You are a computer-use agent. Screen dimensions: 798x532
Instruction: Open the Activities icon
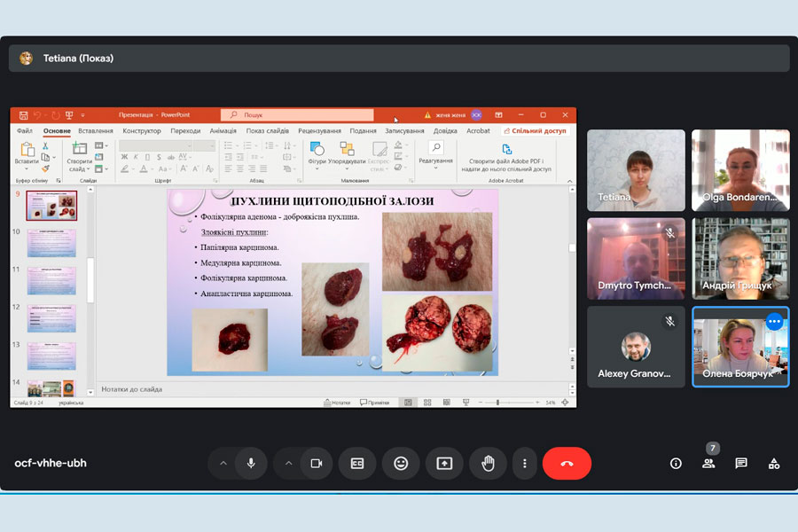pos(774,463)
